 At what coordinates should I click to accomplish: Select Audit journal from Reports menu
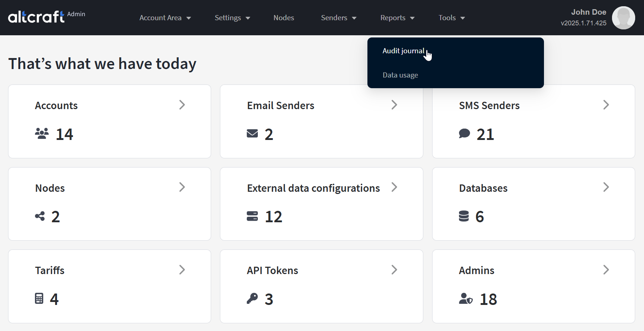click(403, 51)
